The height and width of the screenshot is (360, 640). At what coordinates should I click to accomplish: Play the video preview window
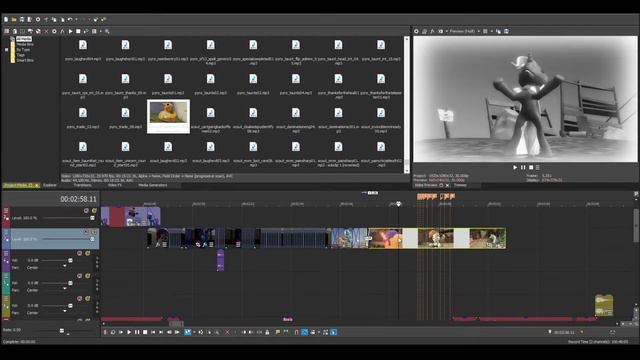515,167
